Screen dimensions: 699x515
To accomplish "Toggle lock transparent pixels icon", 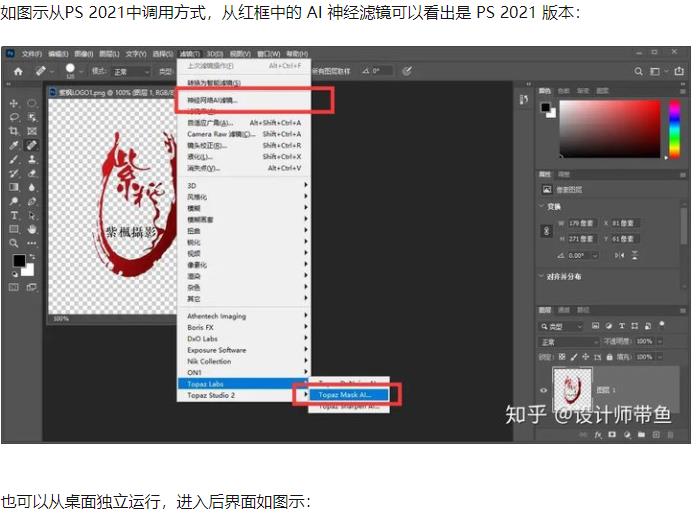I will [562, 357].
